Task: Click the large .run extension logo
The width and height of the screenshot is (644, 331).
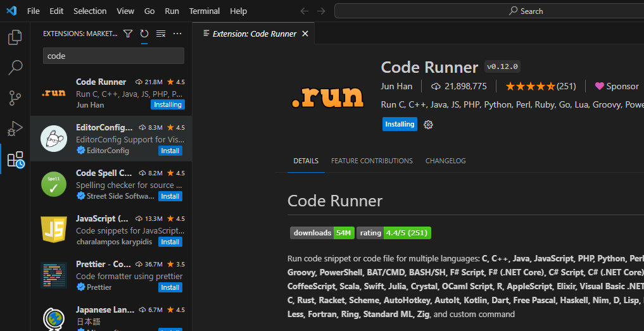Action: click(328, 97)
